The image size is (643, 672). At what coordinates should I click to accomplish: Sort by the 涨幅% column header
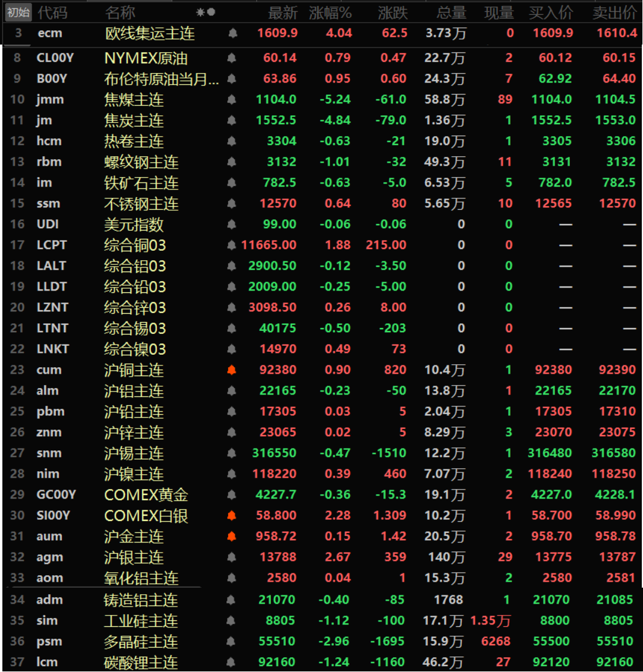(330, 12)
